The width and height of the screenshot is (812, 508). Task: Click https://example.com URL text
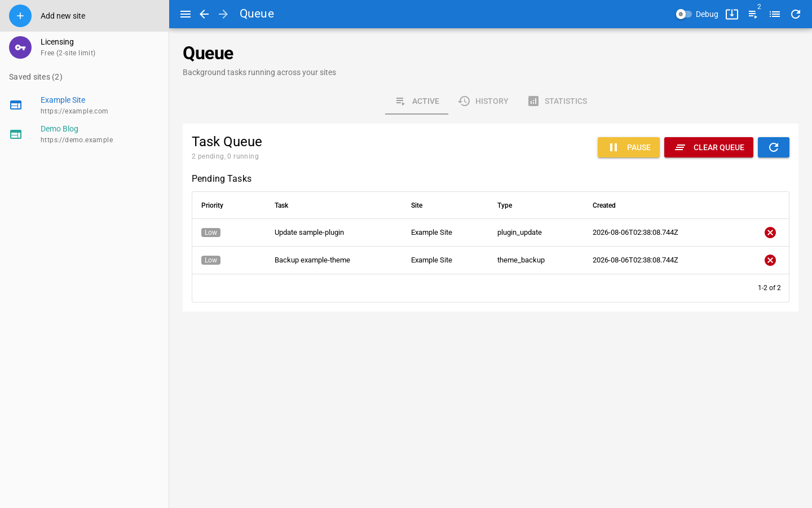pyautogui.click(x=74, y=111)
